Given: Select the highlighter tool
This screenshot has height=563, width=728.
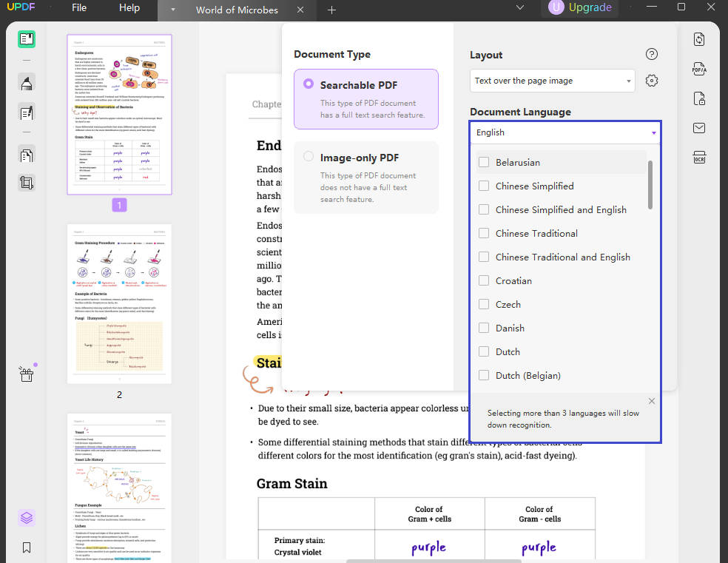Looking at the screenshot, I should click(x=27, y=83).
